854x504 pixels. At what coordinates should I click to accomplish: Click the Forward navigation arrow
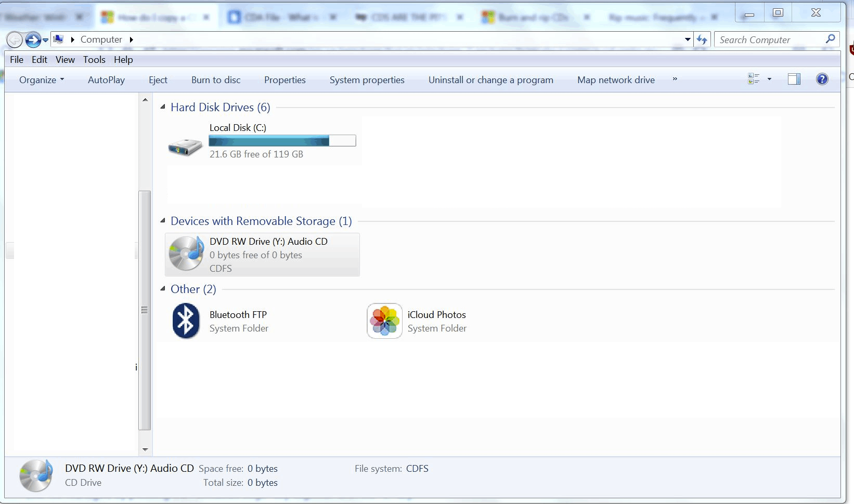click(33, 39)
